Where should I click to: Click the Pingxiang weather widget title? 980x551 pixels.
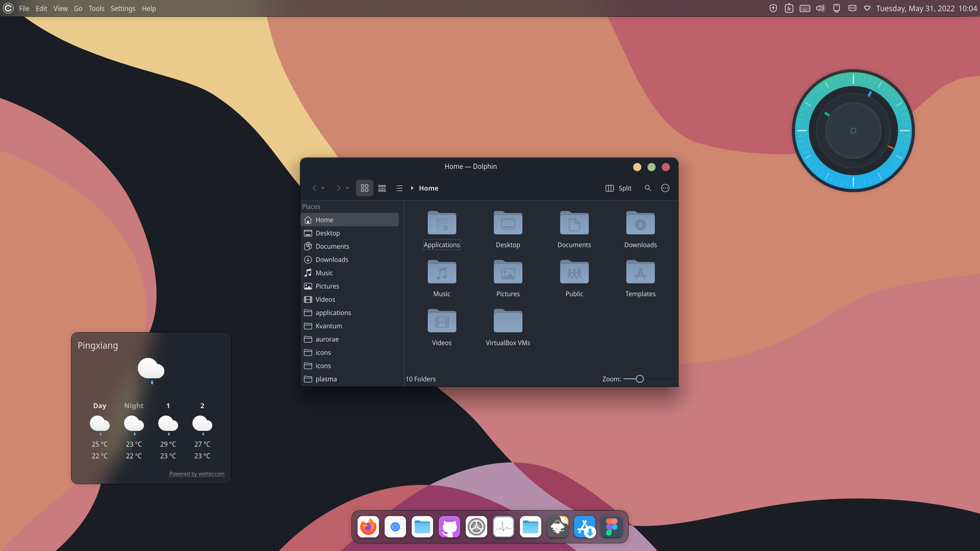point(97,345)
